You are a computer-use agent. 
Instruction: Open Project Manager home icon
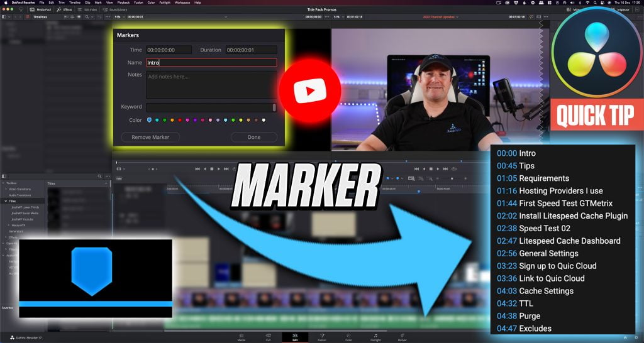(626, 338)
